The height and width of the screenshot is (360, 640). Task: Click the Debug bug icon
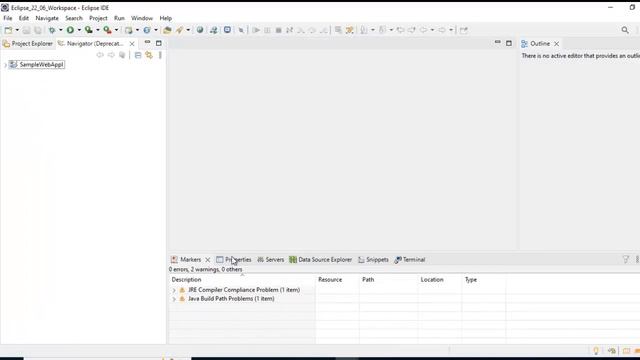click(52, 30)
